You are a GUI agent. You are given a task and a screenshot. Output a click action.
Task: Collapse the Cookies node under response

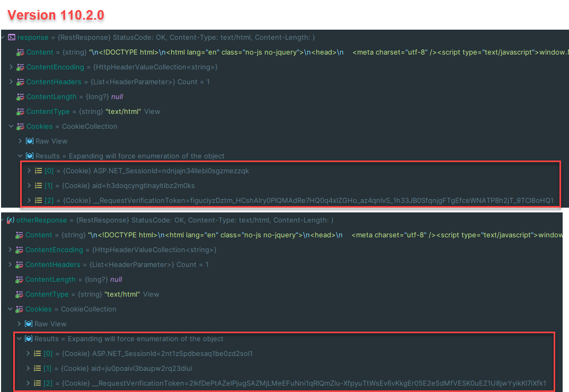(12, 126)
